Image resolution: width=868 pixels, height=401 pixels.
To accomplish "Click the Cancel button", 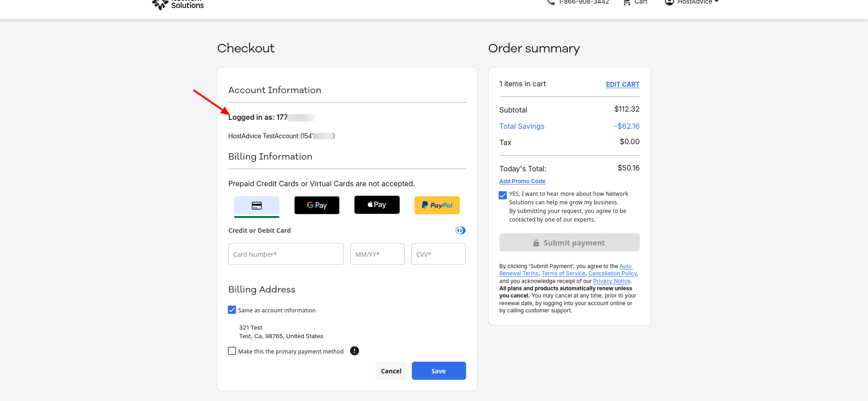I will (392, 371).
